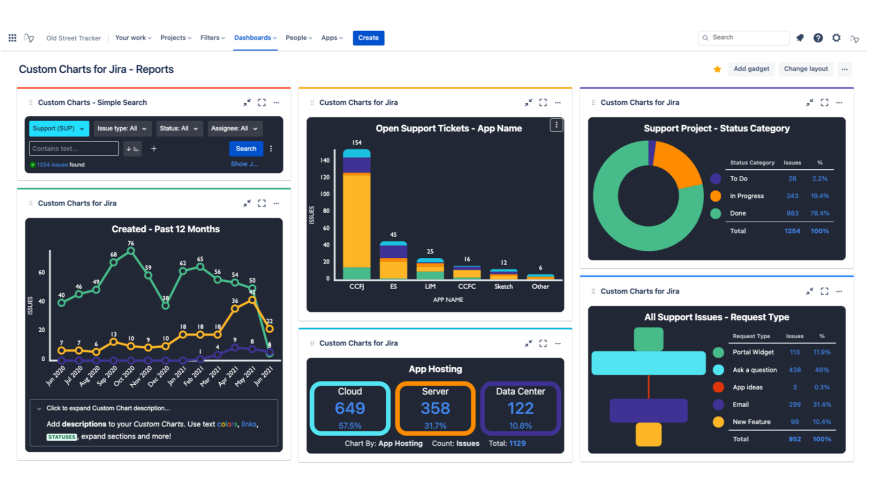Open the Apps menu
Image resolution: width=870 pixels, height=494 pixels.
332,38
